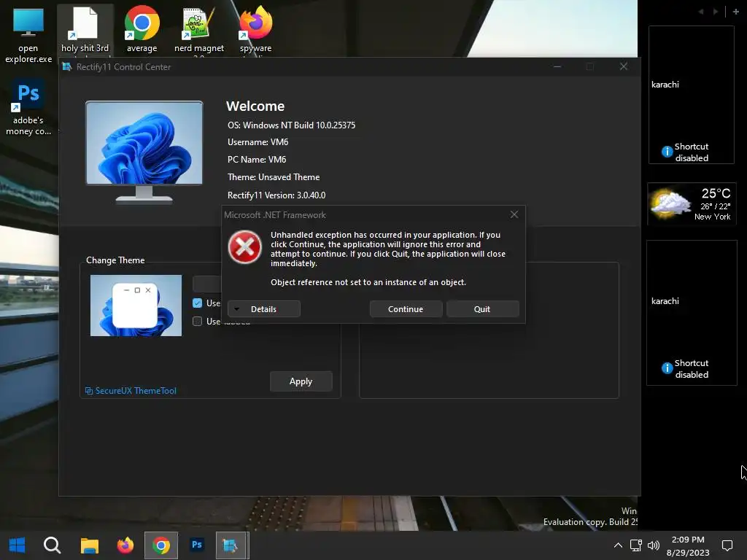Open the Windows Start menu

coord(18,545)
